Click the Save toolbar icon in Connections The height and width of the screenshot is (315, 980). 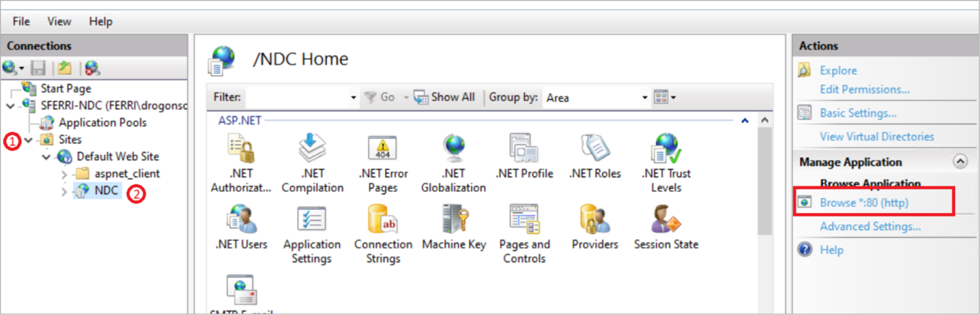coord(38,68)
